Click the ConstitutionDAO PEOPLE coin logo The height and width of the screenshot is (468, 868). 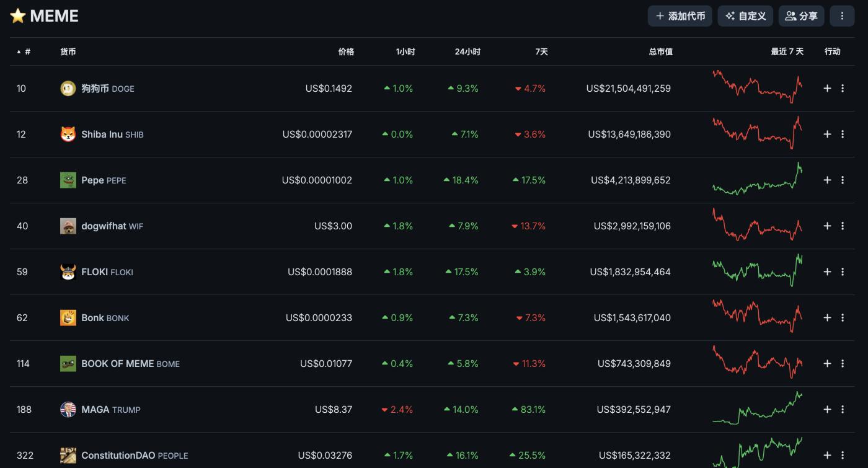pos(68,456)
